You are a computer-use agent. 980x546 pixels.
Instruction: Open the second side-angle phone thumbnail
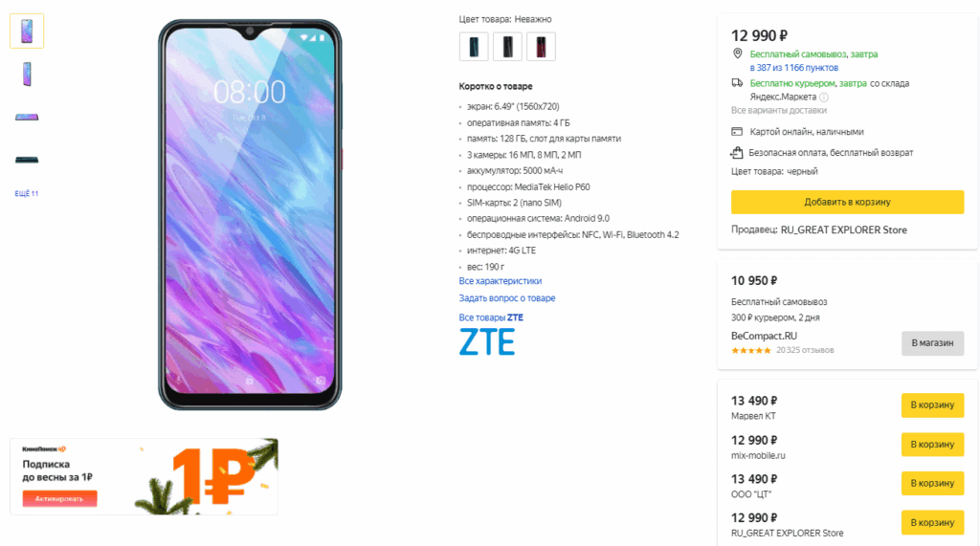[27, 74]
